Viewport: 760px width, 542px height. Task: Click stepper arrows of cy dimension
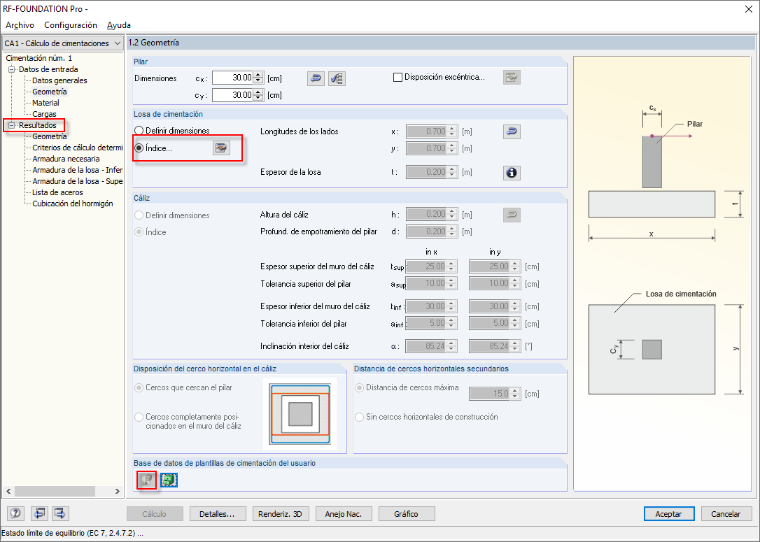tap(258, 95)
